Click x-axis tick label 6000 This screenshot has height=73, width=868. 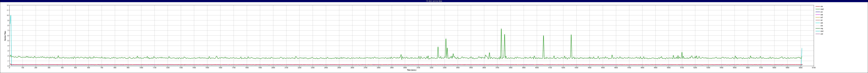point(801,68)
